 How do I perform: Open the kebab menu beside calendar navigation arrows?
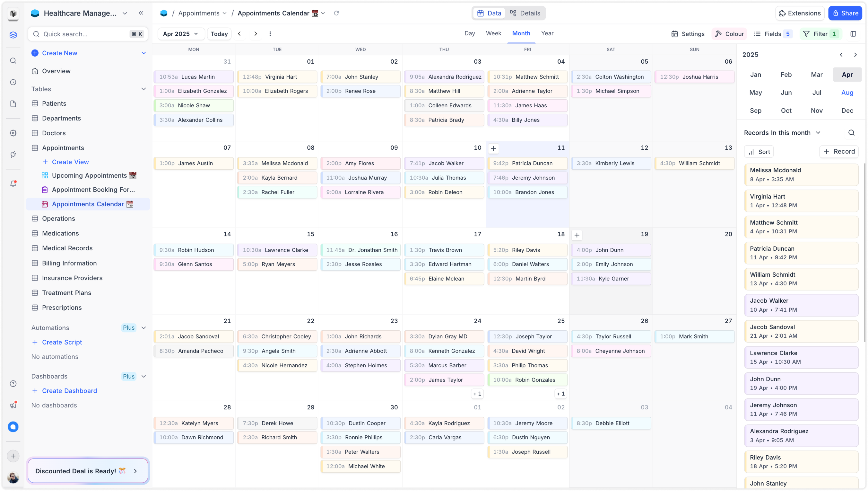point(270,34)
